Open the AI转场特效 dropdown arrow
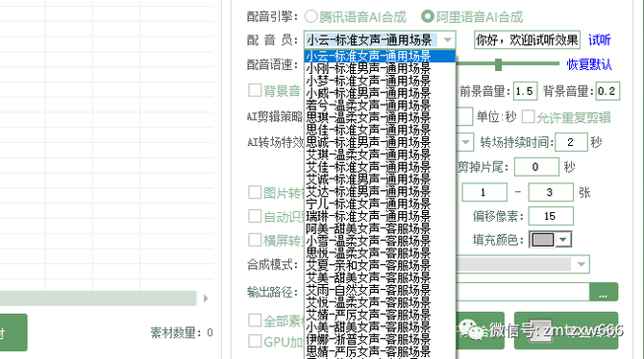The height and width of the screenshot is (359, 644). pos(465,142)
